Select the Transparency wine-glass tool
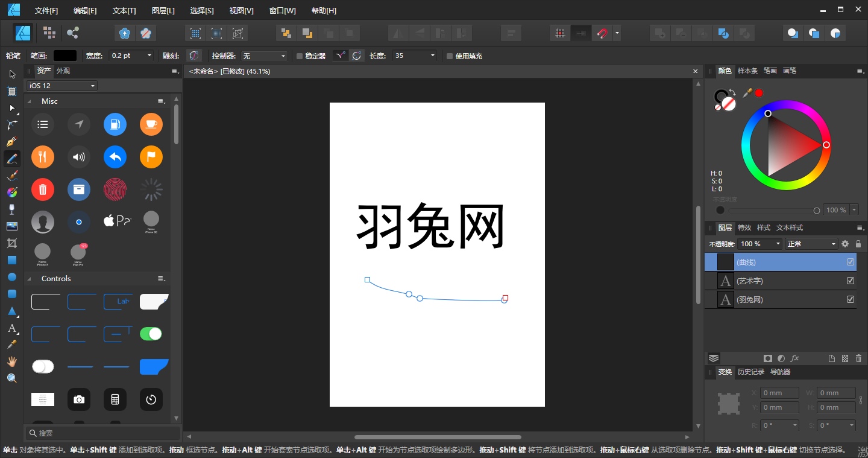This screenshot has width=868, height=458. pos(12,209)
